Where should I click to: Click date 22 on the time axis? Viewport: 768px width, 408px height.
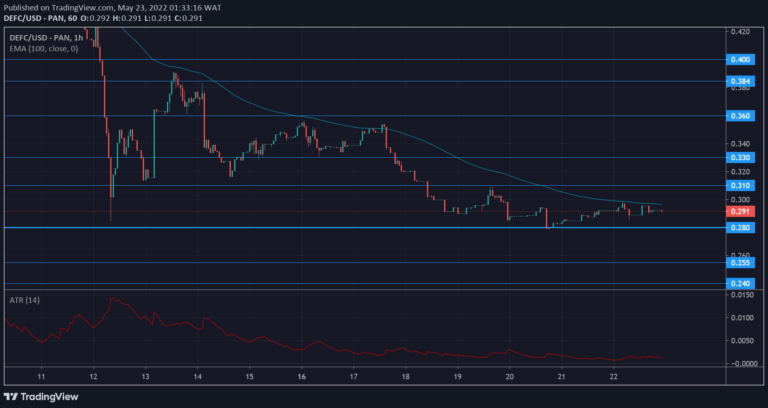click(x=614, y=377)
